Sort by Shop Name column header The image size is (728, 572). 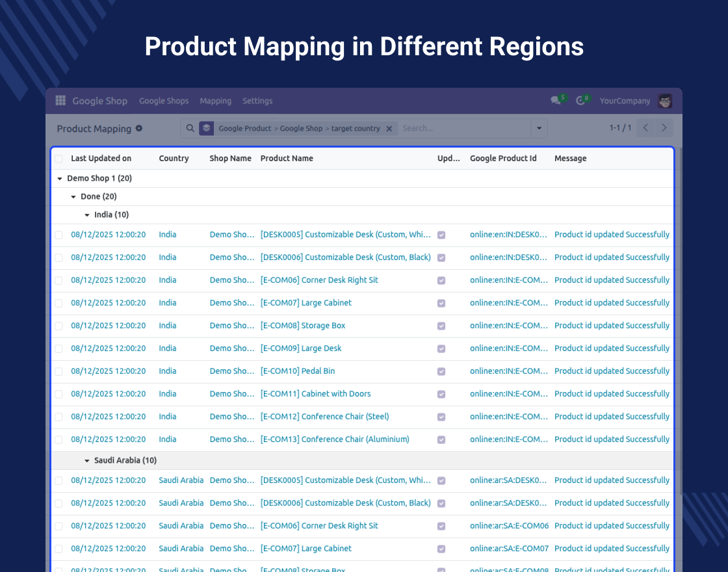point(230,159)
